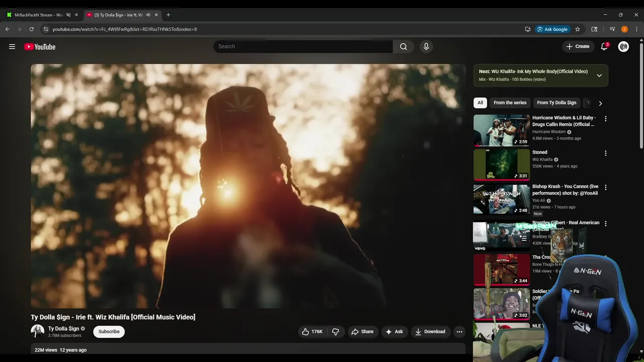Select the All filter chip
The width and height of the screenshot is (644, 362).
pos(480,103)
